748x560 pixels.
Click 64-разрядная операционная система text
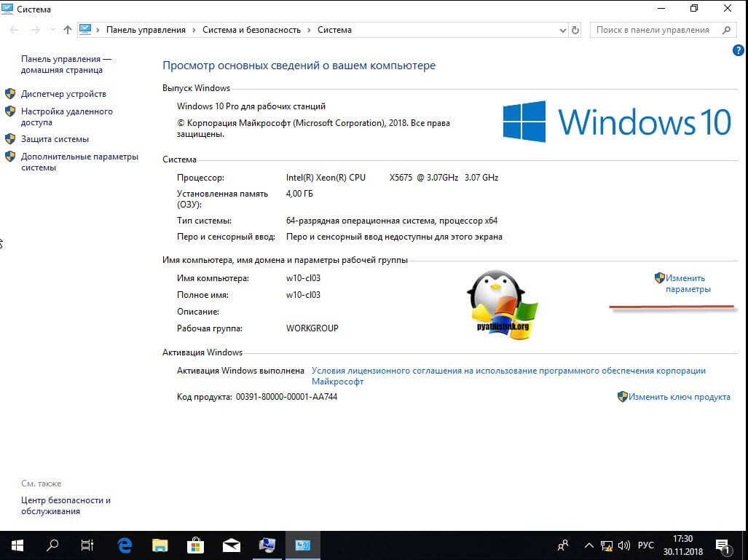pos(392,221)
